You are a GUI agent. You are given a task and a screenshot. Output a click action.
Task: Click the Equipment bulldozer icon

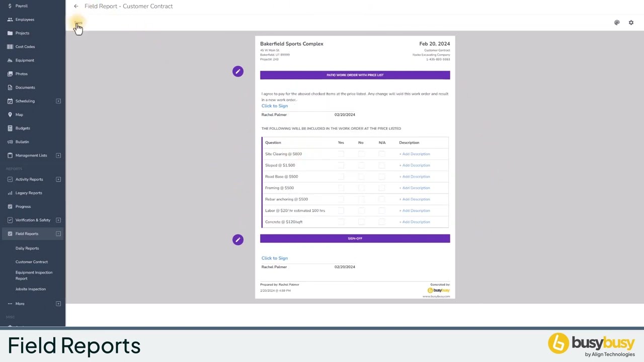click(10, 60)
